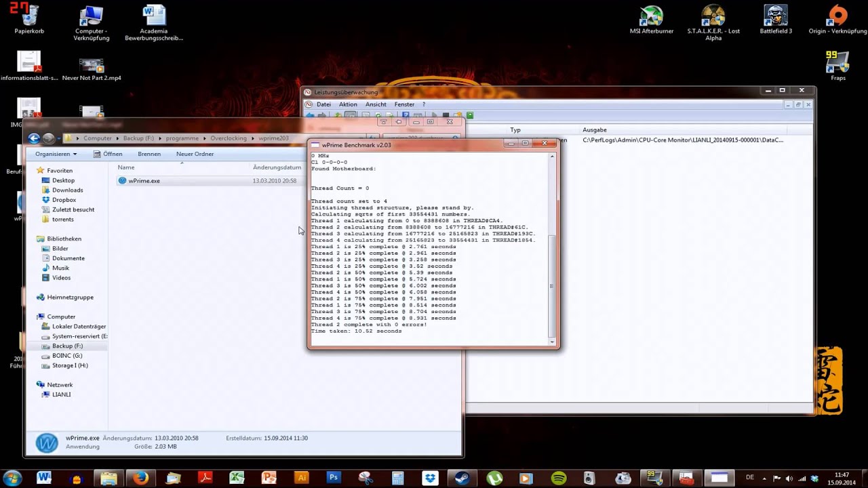868x488 pixels.
Task: Select the Academia Bewerbungsschreib document icon
Action: point(154,22)
